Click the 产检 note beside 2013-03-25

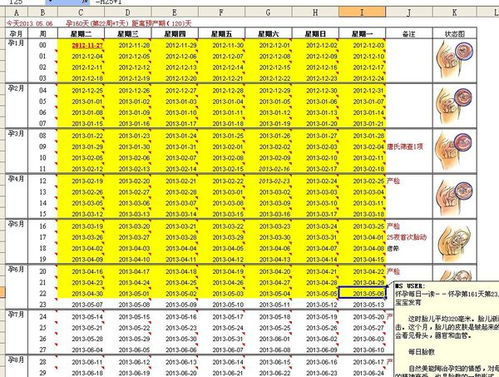point(393,226)
